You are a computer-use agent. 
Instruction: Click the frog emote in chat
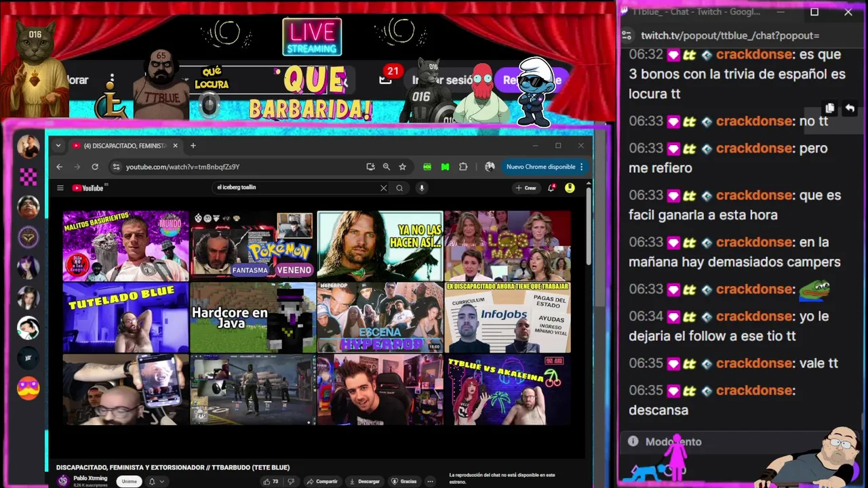pos(814,289)
